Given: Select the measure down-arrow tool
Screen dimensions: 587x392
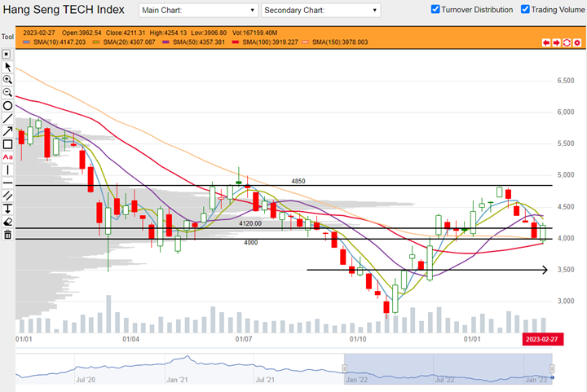Looking at the screenshot, I should 7,209.
